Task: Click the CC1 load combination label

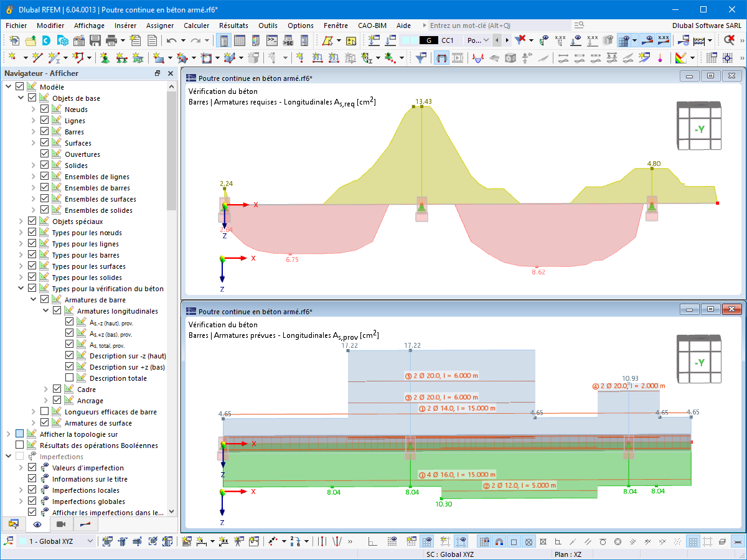Action: click(448, 40)
